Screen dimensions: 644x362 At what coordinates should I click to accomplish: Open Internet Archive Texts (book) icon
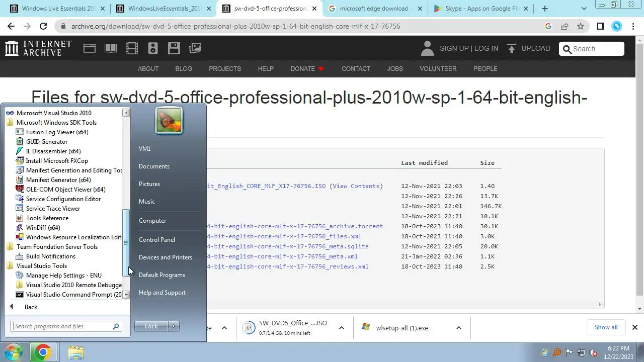tap(111, 48)
